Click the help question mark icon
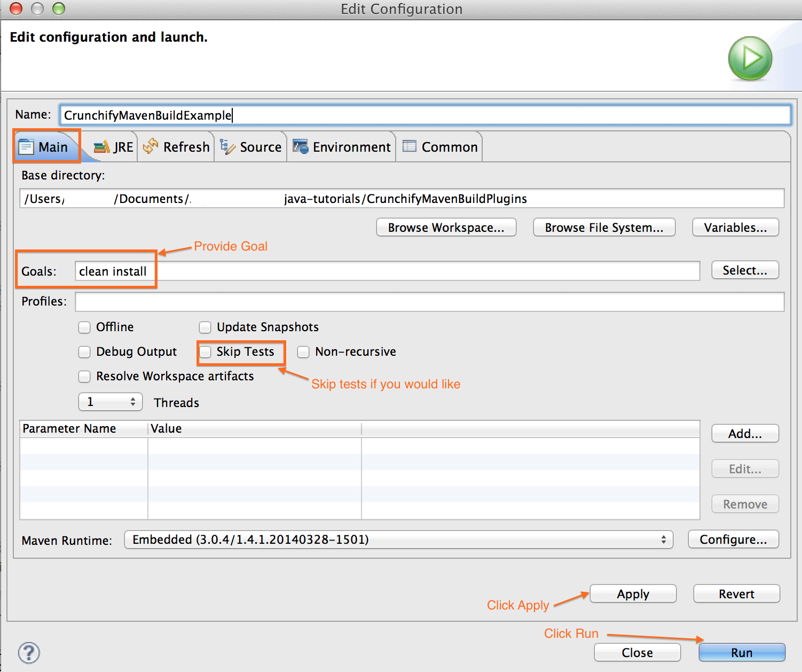The height and width of the screenshot is (672, 802). click(x=29, y=652)
